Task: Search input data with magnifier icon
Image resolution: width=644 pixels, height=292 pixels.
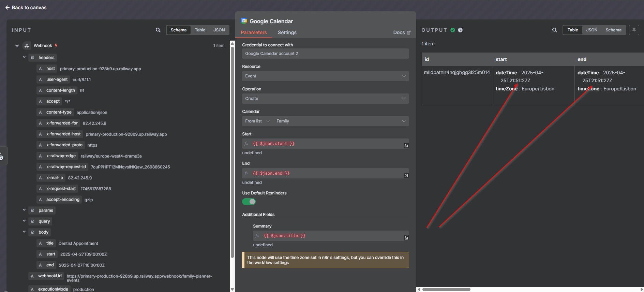Action: tap(158, 30)
